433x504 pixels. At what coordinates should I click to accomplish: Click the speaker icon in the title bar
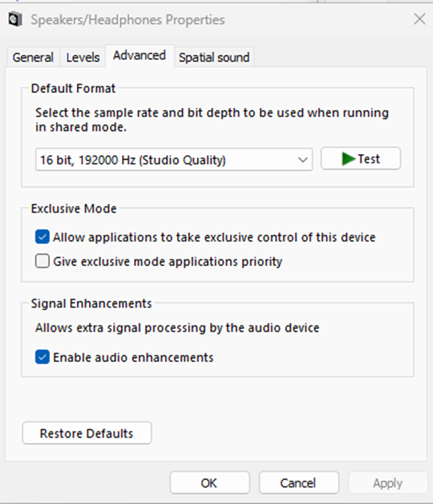(x=14, y=20)
